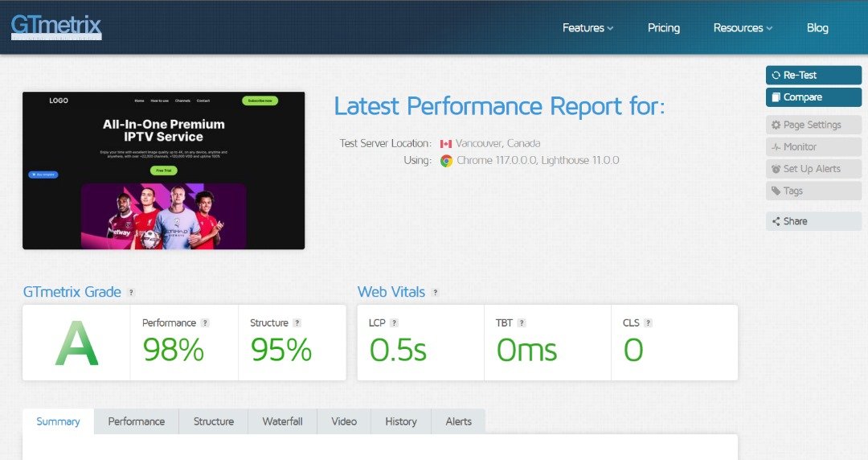Switch to the Waterfall tab
Viewport: 868px width, 460px height.
click(x=282, y=421)
